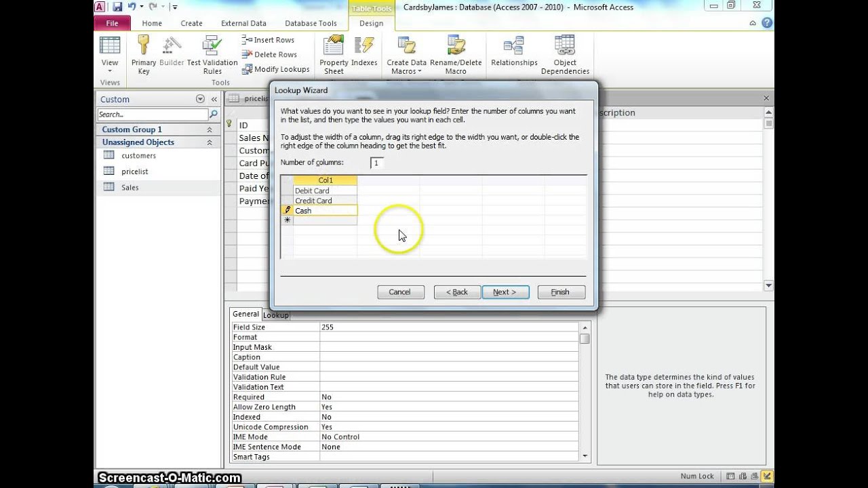Click the Col1 column header

click(x=325, y=180)
